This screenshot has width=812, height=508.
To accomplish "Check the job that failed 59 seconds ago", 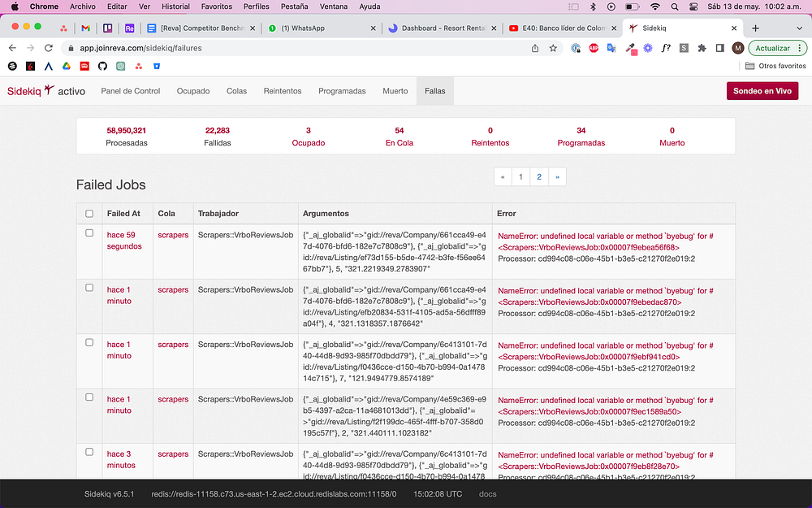I will pos(89,233).
